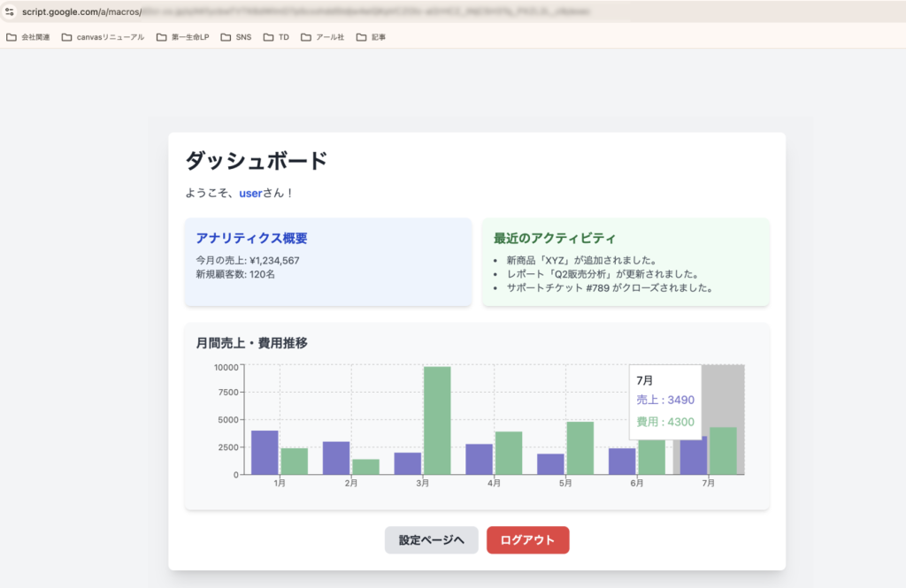
Task: Open the 第一生命LP bookmark folder
Action: 182,37
